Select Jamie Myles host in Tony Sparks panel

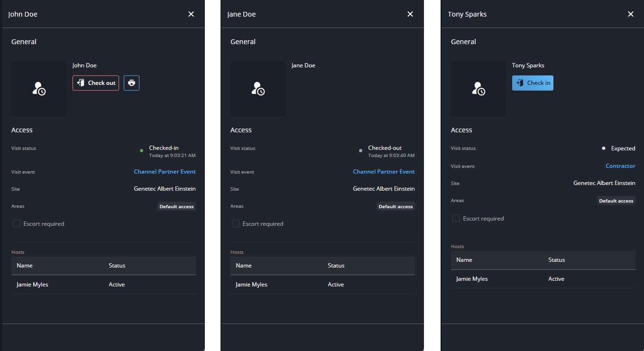543,279
